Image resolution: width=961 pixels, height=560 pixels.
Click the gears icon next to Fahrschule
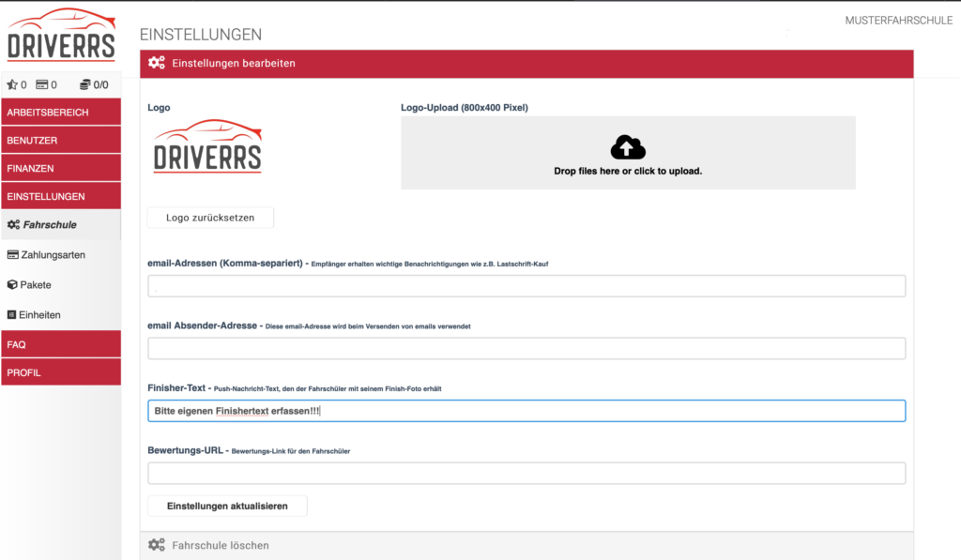point(13,225)
